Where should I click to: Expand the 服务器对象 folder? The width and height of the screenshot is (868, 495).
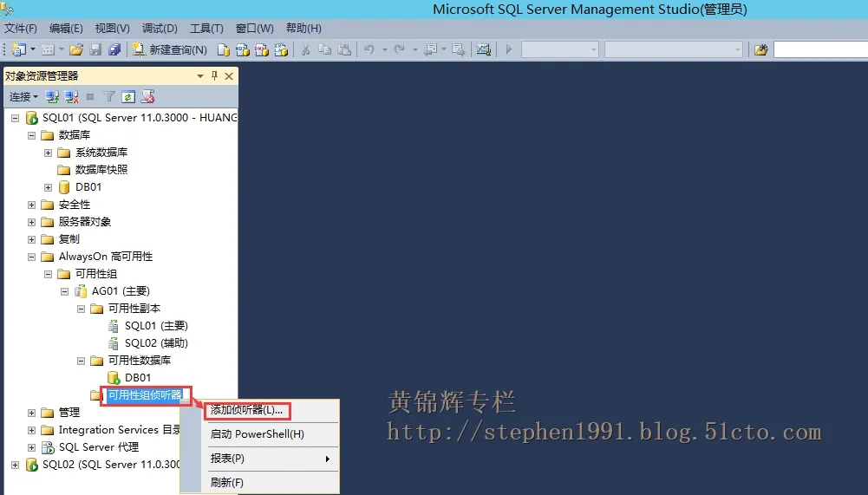(31, 222)
